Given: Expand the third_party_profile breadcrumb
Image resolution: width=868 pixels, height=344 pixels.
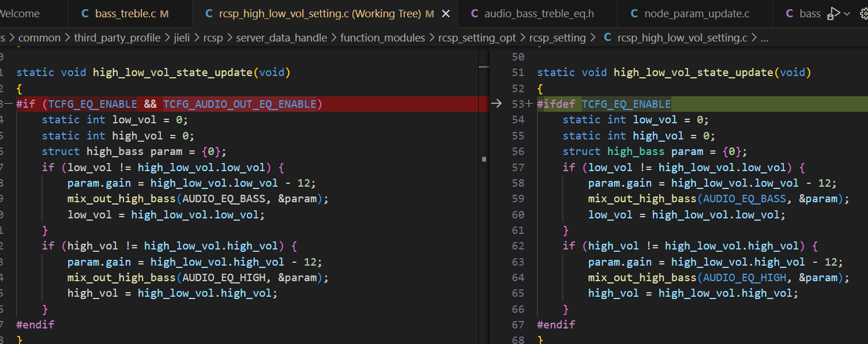Looking at the screenshot, I should 117,38.
